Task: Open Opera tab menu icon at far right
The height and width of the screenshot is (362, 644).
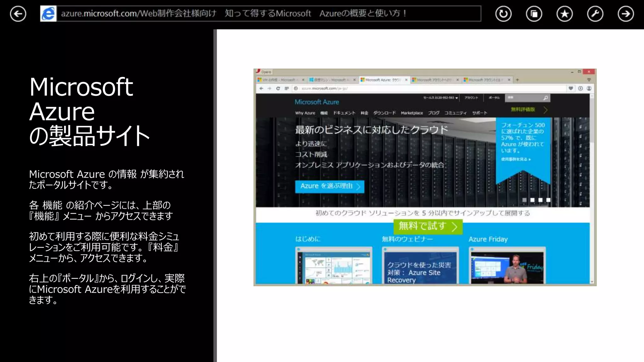Action: pos(589,80)
